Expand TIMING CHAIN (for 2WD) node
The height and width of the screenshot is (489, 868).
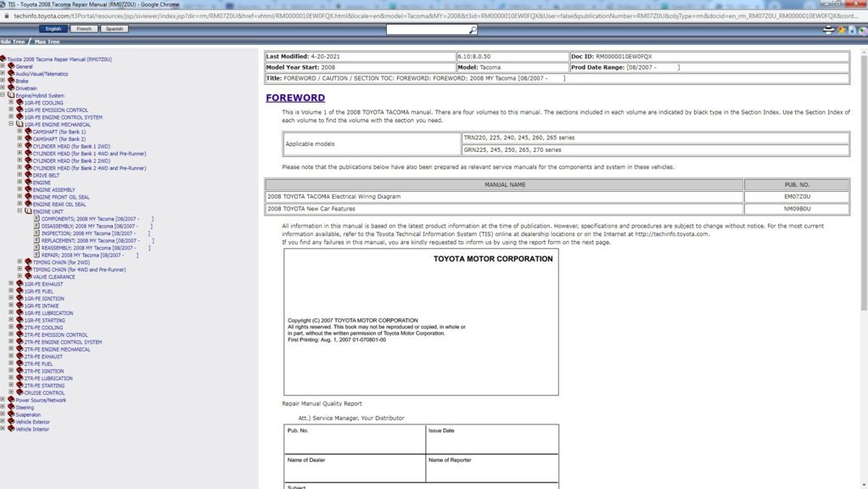20,262
